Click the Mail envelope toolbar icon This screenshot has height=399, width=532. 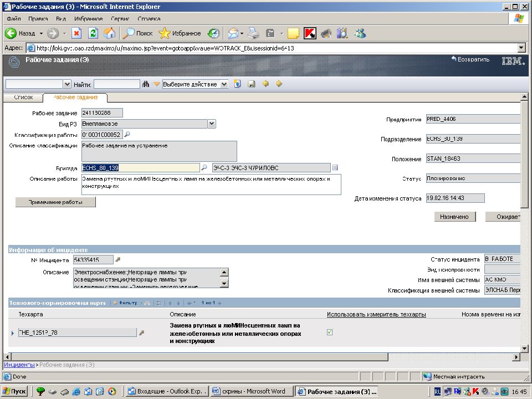point(233,33)
